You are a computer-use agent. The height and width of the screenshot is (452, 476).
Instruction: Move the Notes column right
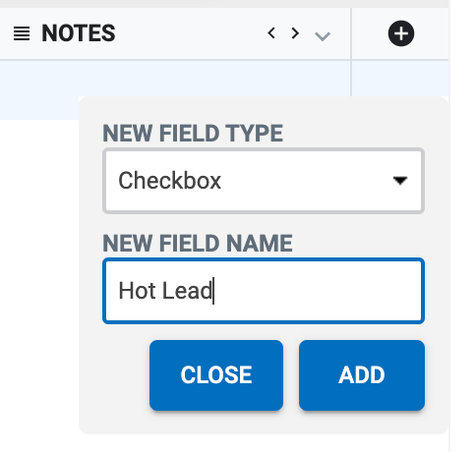point(295,33)
